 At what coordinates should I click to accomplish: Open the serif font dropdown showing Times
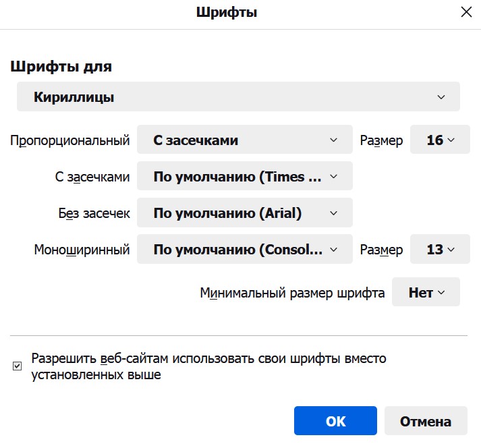coord(244,177)
